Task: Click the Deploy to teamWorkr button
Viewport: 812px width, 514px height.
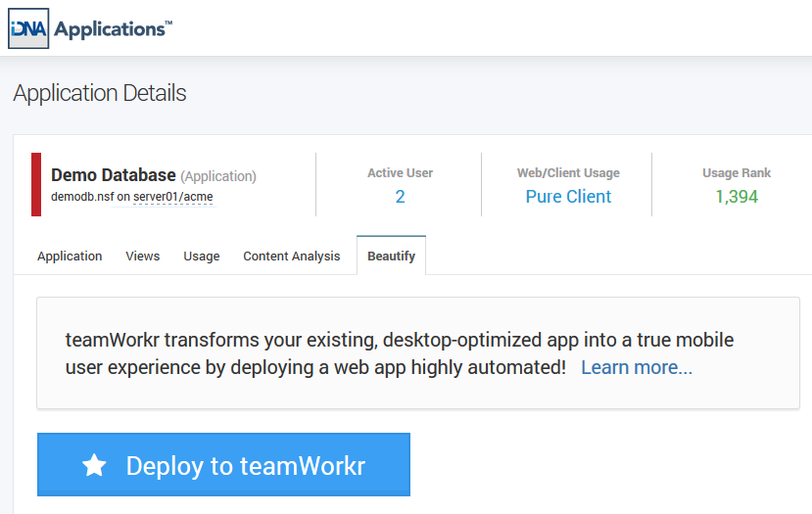Action: (x=223, y=464)
